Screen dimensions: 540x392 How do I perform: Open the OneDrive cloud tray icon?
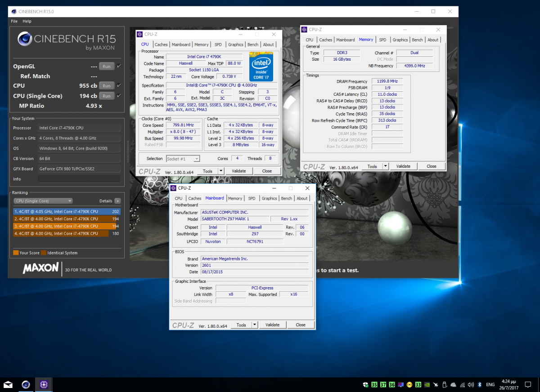[x=453, y=385]
